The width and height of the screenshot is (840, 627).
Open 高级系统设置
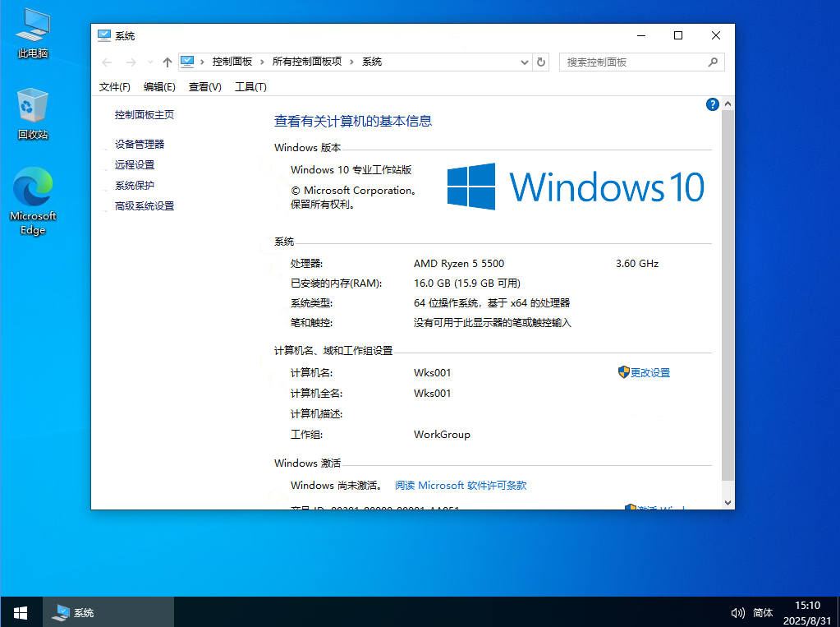pyautogui.click(x=145, y=206)
